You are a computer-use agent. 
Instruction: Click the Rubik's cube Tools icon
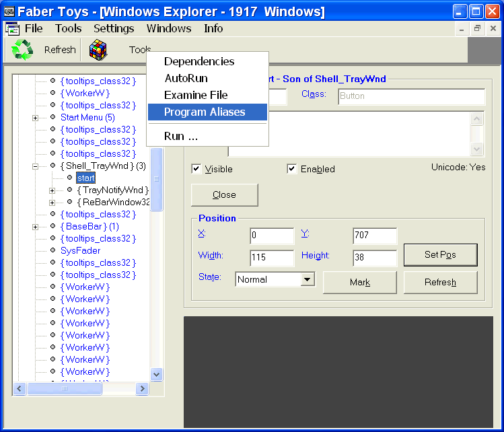coord(98,50)
